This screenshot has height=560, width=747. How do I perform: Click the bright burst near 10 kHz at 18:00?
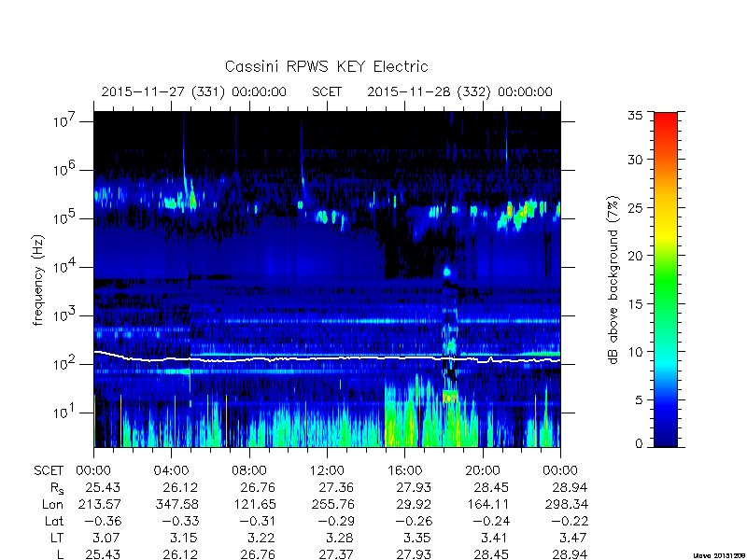[x=447, y=272]
